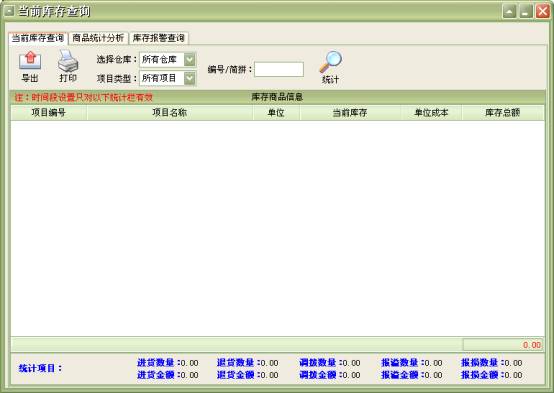
Task: Click the 编号/简拼 input field
Action: tap(279, 69)
